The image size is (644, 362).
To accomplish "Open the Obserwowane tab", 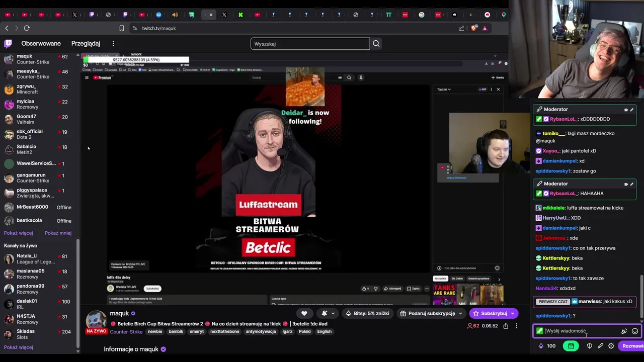I will tap(41, 44).
